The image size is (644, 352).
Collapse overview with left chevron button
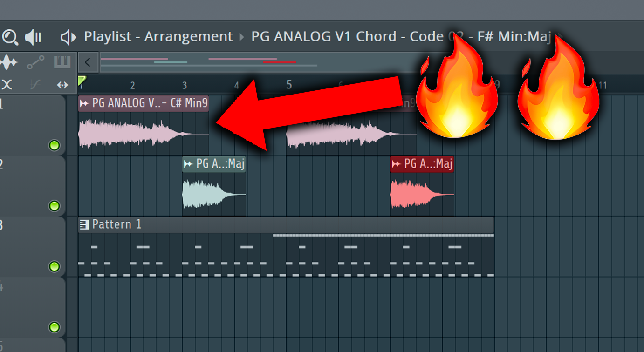tap(88, 62)
